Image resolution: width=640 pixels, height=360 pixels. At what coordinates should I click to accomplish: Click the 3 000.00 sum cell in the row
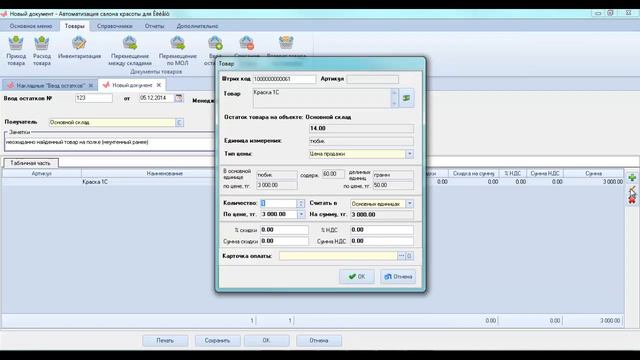pos(593,182)
